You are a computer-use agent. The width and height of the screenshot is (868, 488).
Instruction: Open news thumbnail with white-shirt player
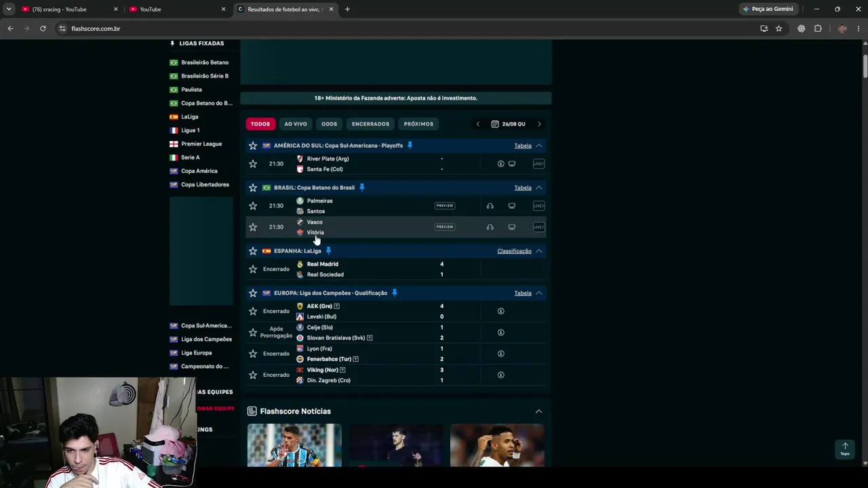(x=497, y=445)
